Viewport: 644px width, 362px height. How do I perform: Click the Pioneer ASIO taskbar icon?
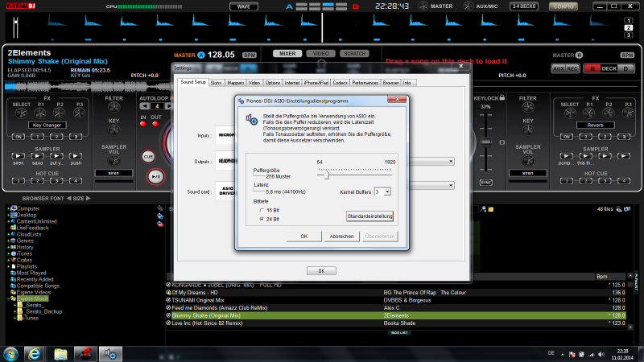coord(111,352)
